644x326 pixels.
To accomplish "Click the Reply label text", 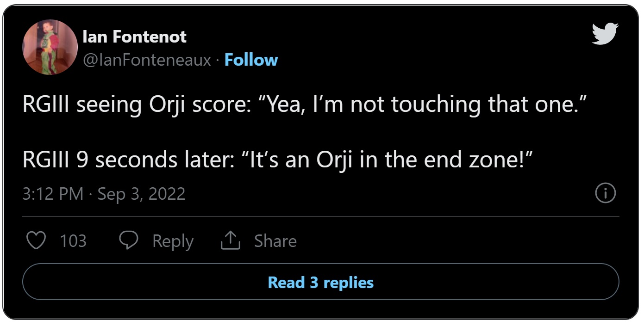I will coord(172,240).
